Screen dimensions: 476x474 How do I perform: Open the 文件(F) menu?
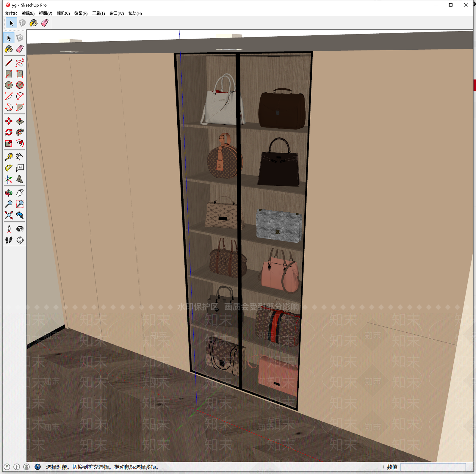[x=11, y=13]
